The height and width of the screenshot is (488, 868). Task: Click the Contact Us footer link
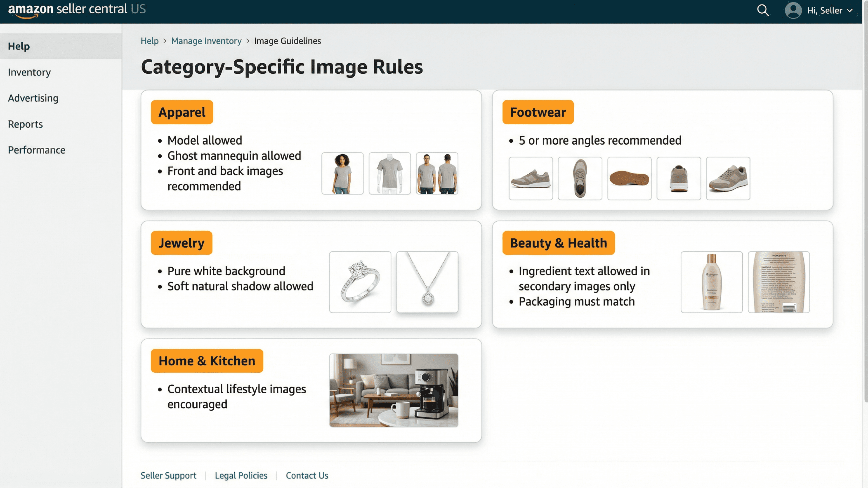(x=307, y=475)
